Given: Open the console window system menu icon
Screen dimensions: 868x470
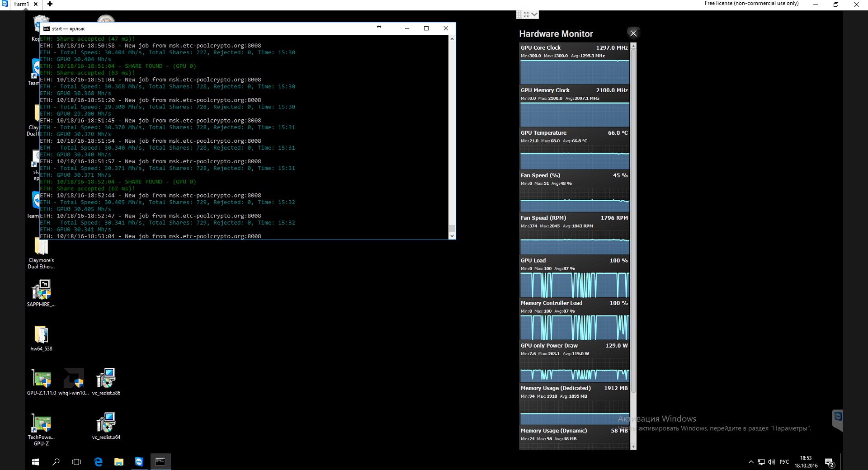Looking at the screenshot, I should tap(47, 28).
